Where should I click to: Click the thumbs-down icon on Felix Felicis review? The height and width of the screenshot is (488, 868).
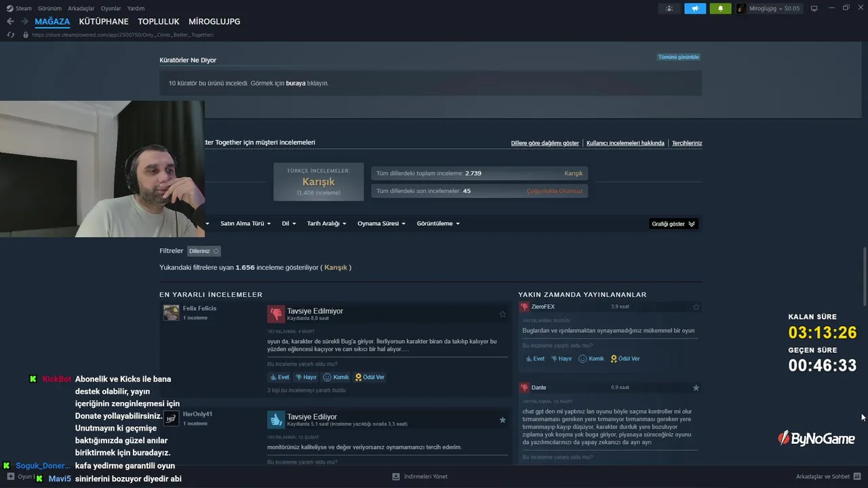coord(275,314)
